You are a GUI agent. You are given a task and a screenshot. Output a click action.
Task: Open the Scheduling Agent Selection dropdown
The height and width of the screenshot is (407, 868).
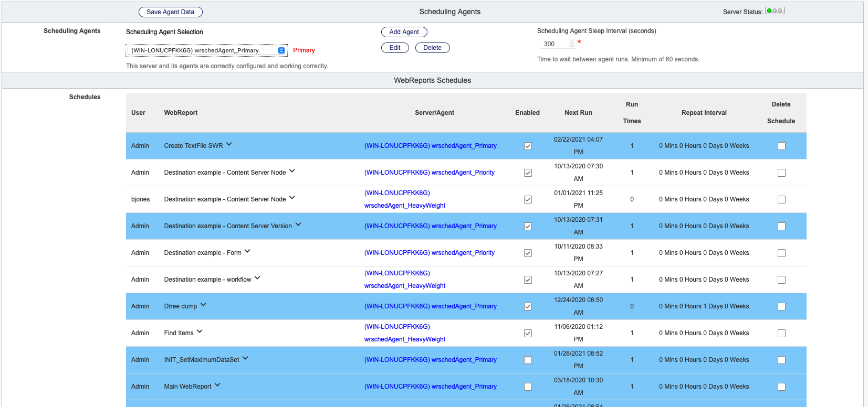click(206, 50)
